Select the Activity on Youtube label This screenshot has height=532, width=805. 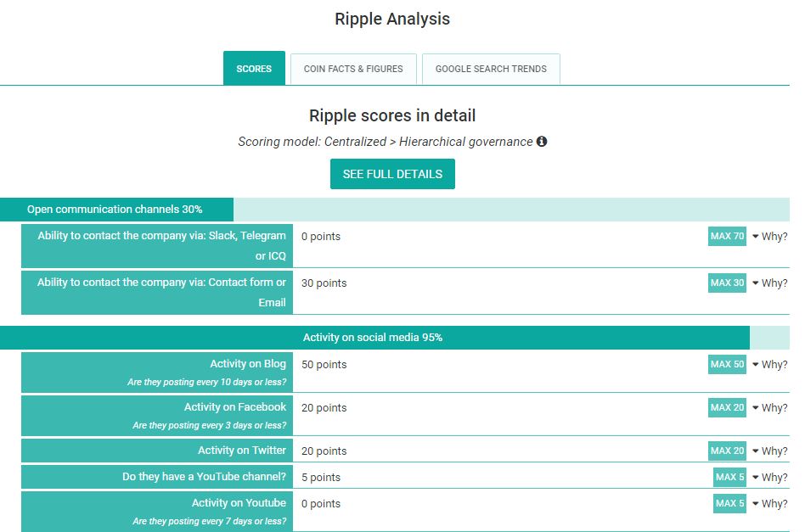point(157,512)
